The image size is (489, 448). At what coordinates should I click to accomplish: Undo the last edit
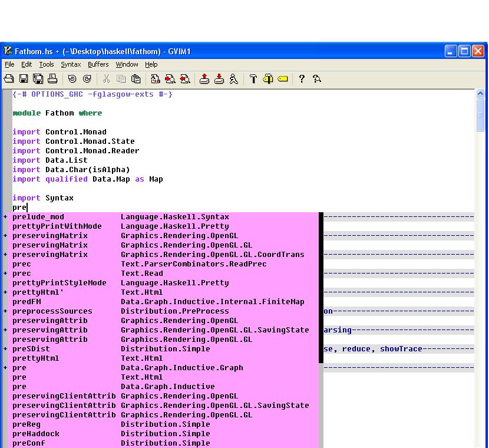coord(71,78)
